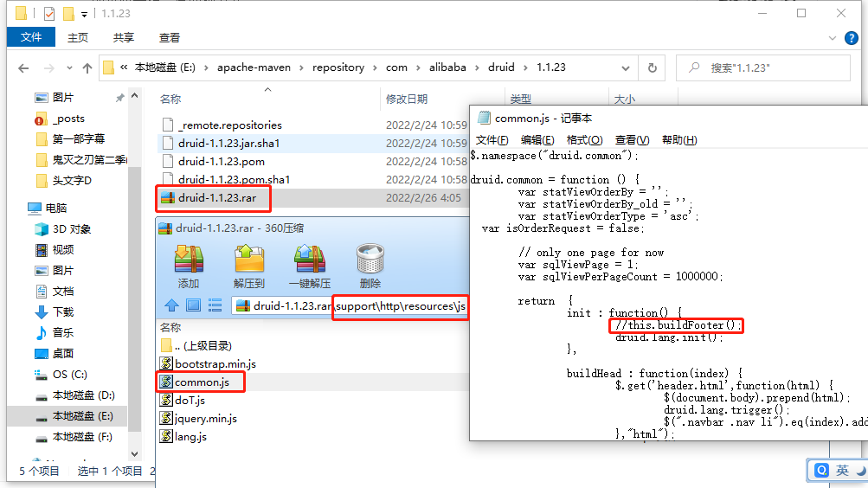The width and height of the screenshot is (868, 488).
Task: Switch to list view in 360压缩 toolbar
Action: pos(215,305)
